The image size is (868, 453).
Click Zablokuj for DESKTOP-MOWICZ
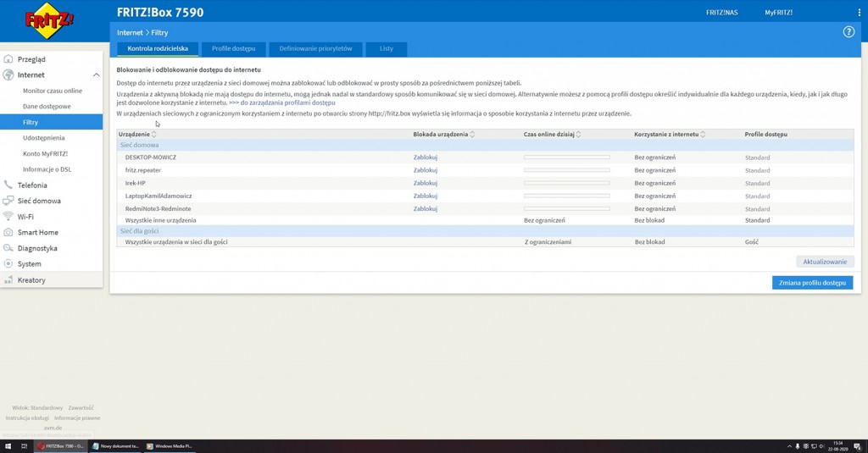pos(425,157)
